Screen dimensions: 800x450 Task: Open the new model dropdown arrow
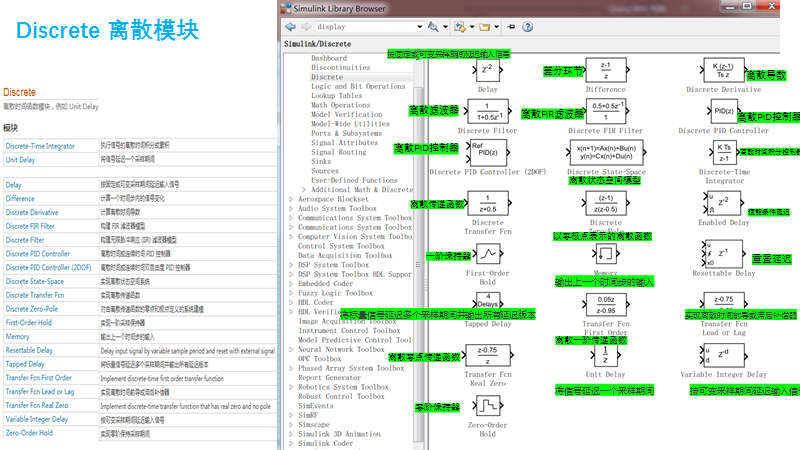(471, 27)
